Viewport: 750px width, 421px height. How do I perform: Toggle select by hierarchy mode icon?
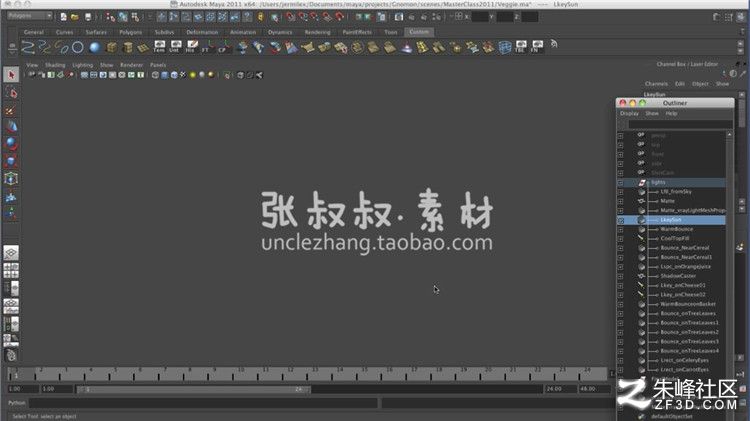click(x=110, y=17)
